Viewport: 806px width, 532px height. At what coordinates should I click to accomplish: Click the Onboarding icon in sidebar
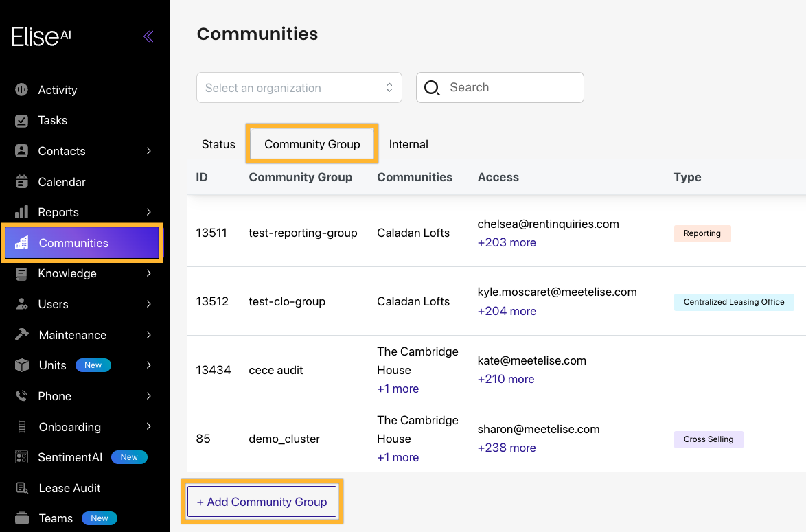[x=21, y=426]
